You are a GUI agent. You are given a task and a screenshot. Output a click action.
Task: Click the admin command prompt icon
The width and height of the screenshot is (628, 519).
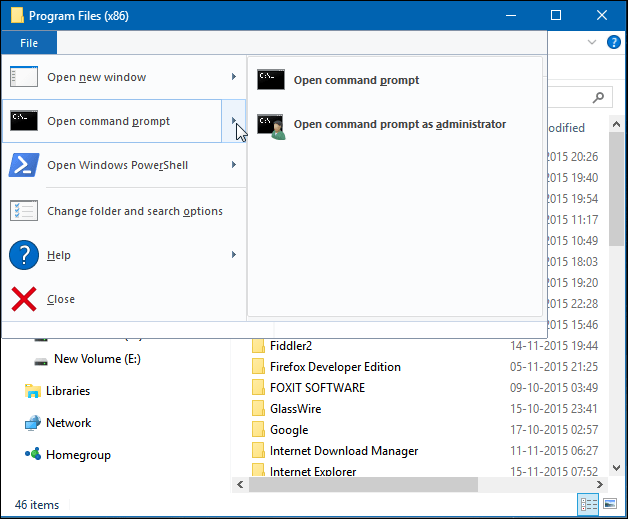coord(271,125)
